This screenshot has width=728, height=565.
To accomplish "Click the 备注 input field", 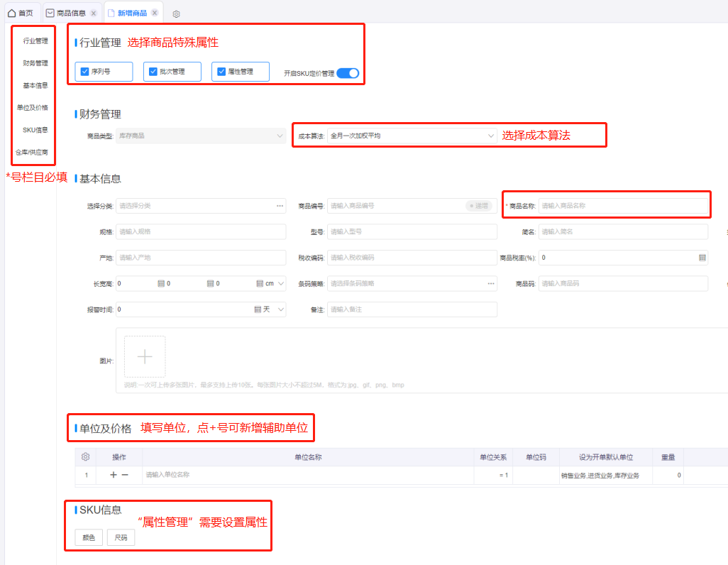I will coord(412,309).
